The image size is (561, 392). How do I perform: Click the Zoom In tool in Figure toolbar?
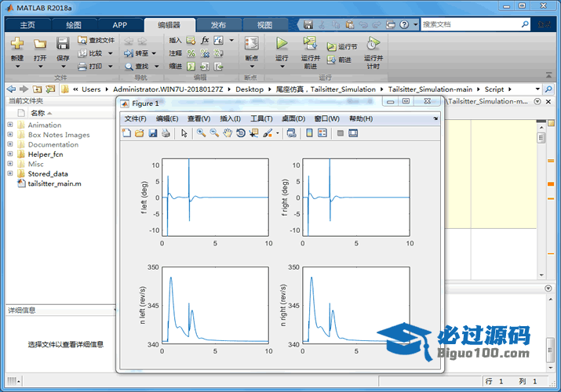(202, 133)
